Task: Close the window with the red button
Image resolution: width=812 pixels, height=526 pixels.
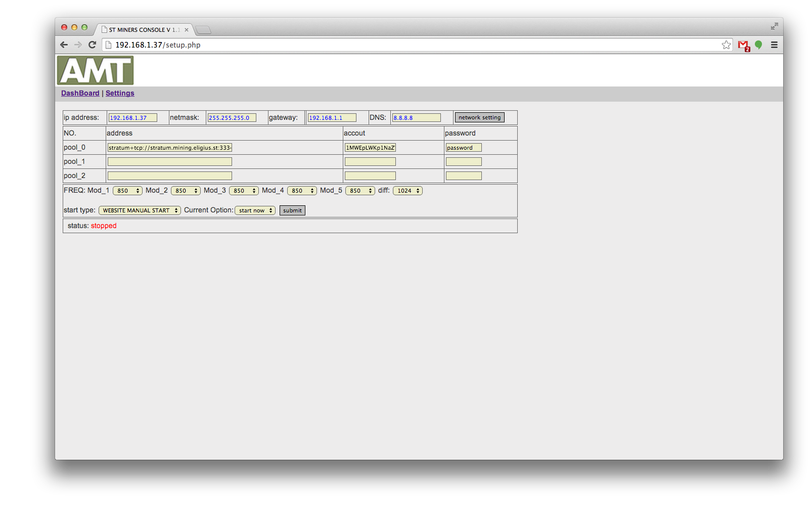Action: 64,27
